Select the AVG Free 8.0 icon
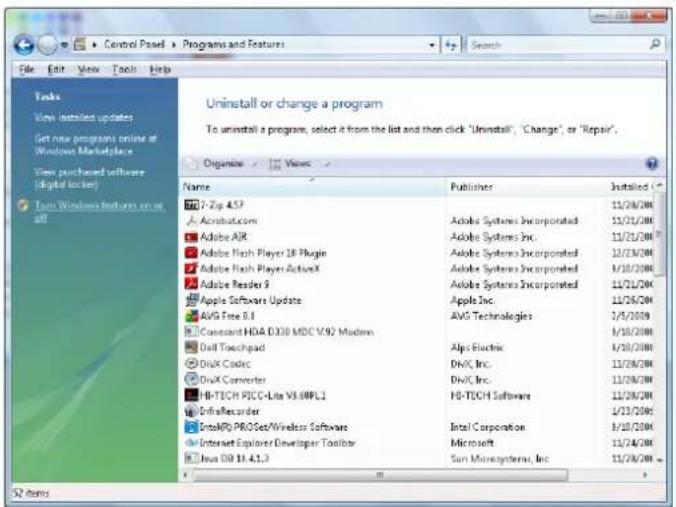The image size is (676, 507). pyautogui.click(x=191, y=316)
